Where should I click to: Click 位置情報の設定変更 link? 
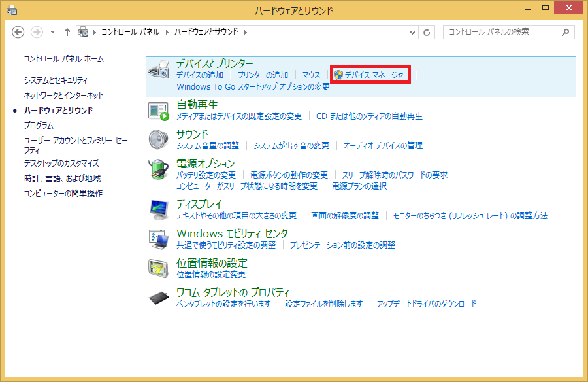coord(211,275)
